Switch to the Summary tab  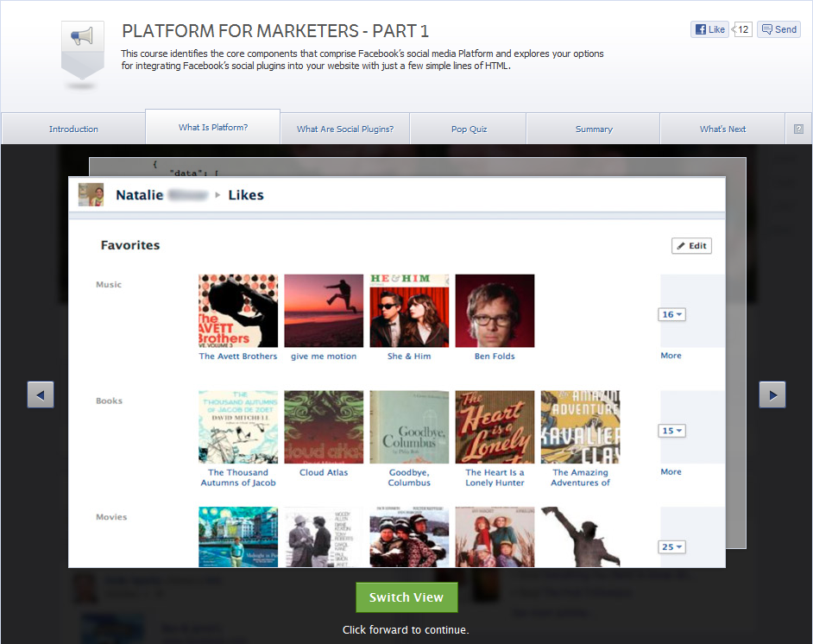pos(594,129)
